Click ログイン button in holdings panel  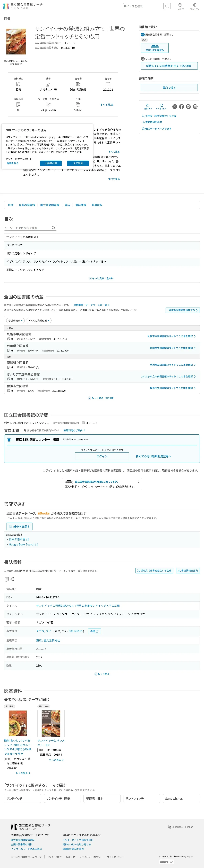[x=102, y=456]
